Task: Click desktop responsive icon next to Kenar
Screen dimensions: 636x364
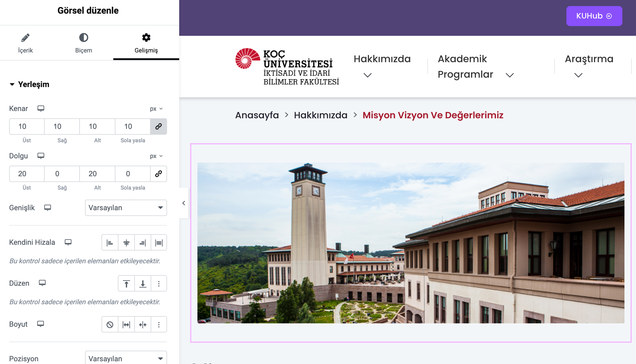Action: tap(41, 109)
